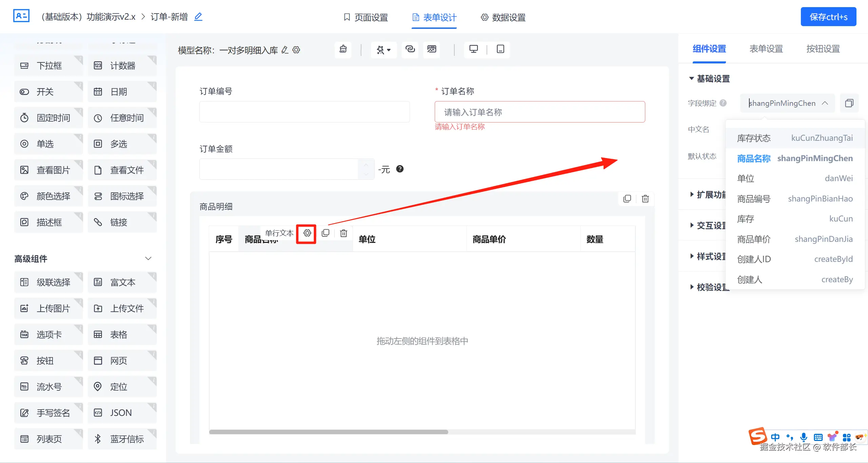The image size is (868, 463).
Task: Click the 保存ctrl+s button
Action: 828,17
